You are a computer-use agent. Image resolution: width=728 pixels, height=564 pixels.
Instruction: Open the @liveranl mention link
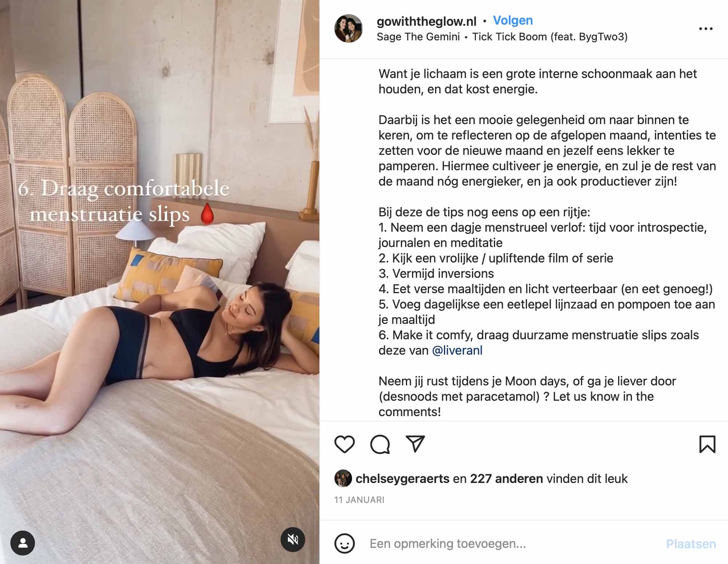click(457, 350)
